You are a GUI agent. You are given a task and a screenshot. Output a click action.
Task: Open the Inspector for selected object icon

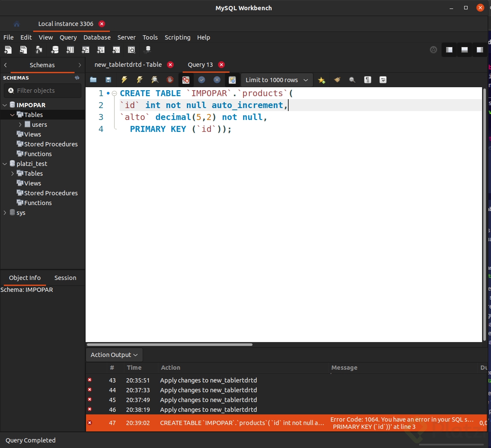39,50
